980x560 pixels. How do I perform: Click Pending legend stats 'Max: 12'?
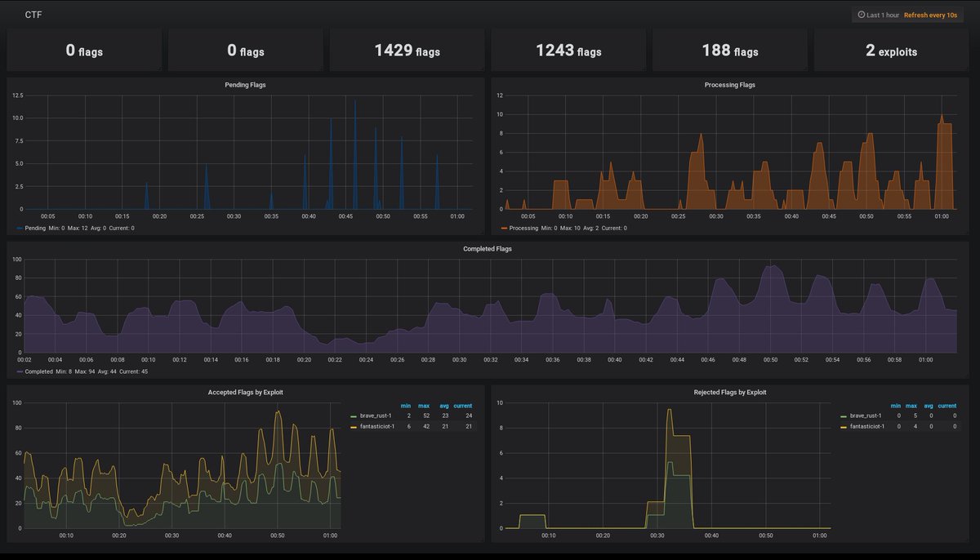[x=78, y=228]
